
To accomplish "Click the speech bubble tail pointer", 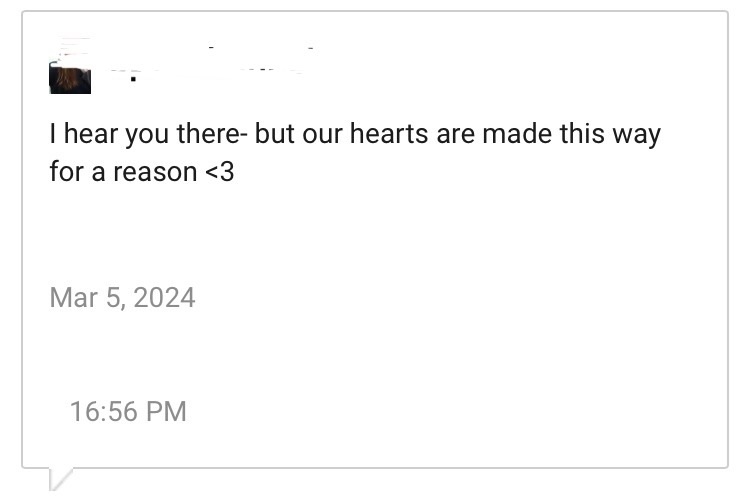I will coord(61,478).
